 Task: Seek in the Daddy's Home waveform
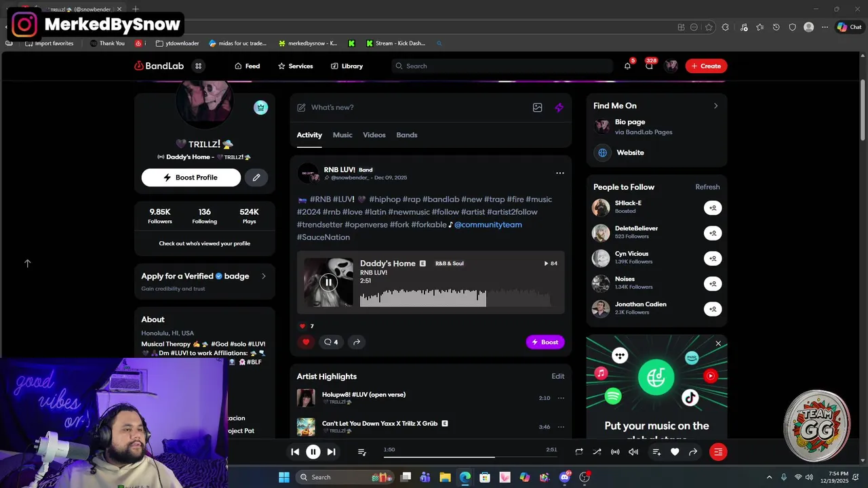pyautogui.click(x=455, y=298)
